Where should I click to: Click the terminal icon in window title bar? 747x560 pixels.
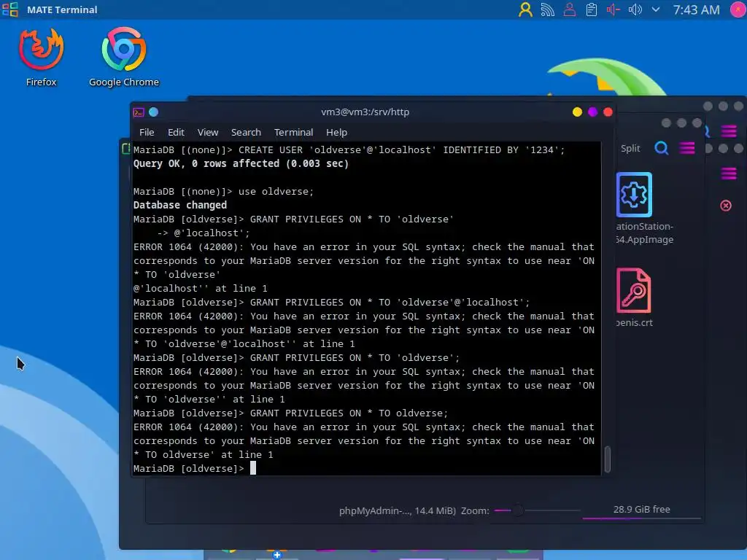pyautogui.click(x=139, y=112)
